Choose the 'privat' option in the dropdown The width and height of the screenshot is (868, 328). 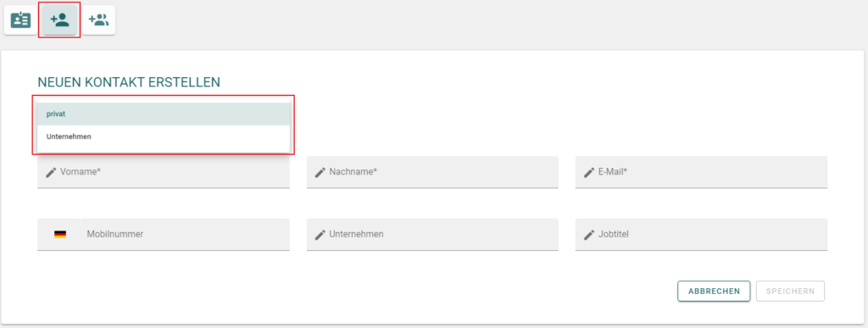tap(164, 114)
